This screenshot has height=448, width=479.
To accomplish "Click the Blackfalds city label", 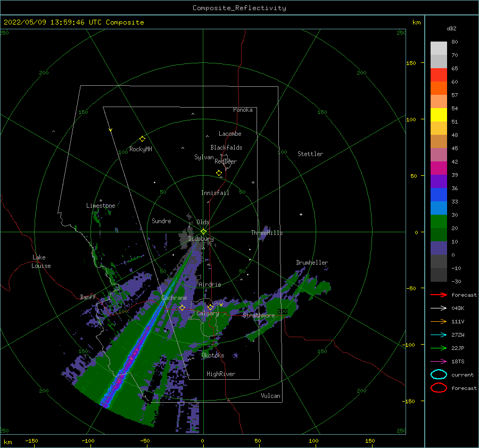I will tap(226, 148).
